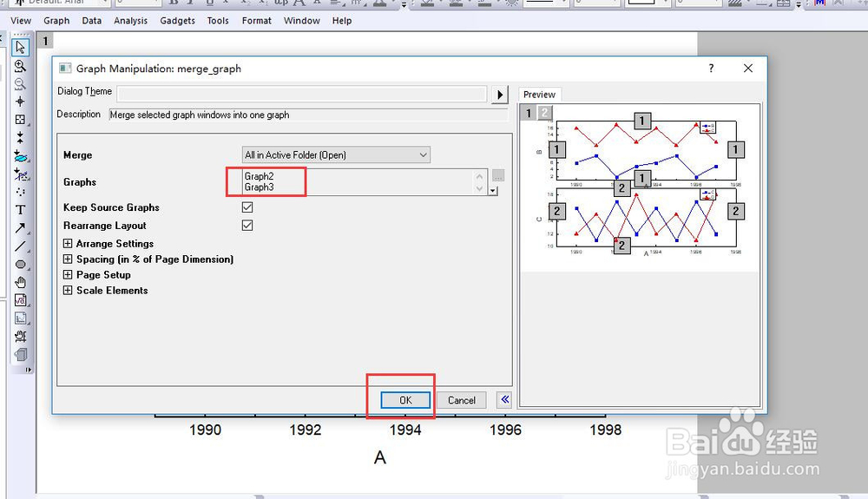Open the Analysis menu
This screenshot has width=868, height=499.
(x=131, y=21)
